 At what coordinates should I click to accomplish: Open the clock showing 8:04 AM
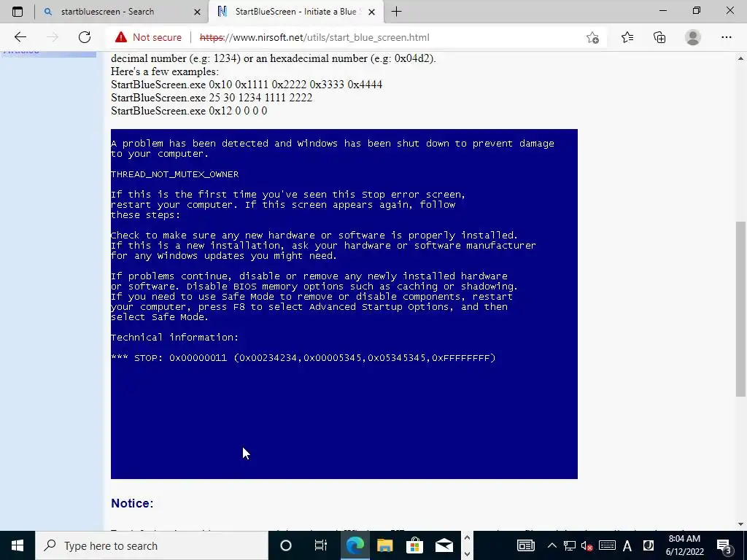pos(684,545)
